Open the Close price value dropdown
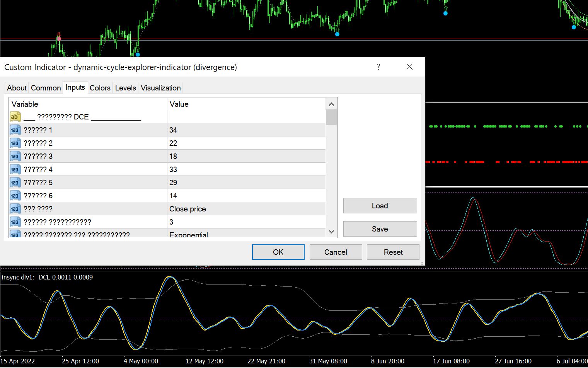This screenshot has height=368, width=588. (247, 209)
